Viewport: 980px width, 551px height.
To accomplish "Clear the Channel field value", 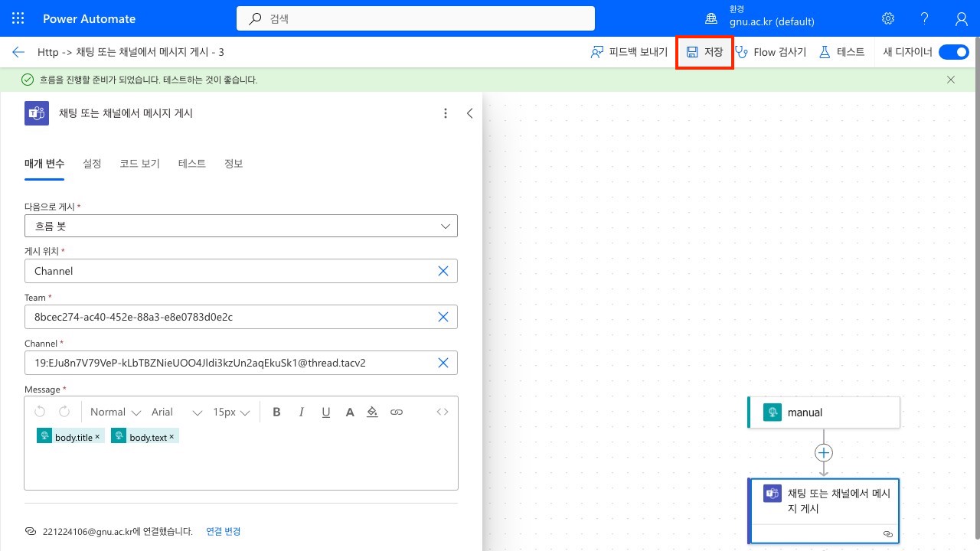I will pos(443,363).
